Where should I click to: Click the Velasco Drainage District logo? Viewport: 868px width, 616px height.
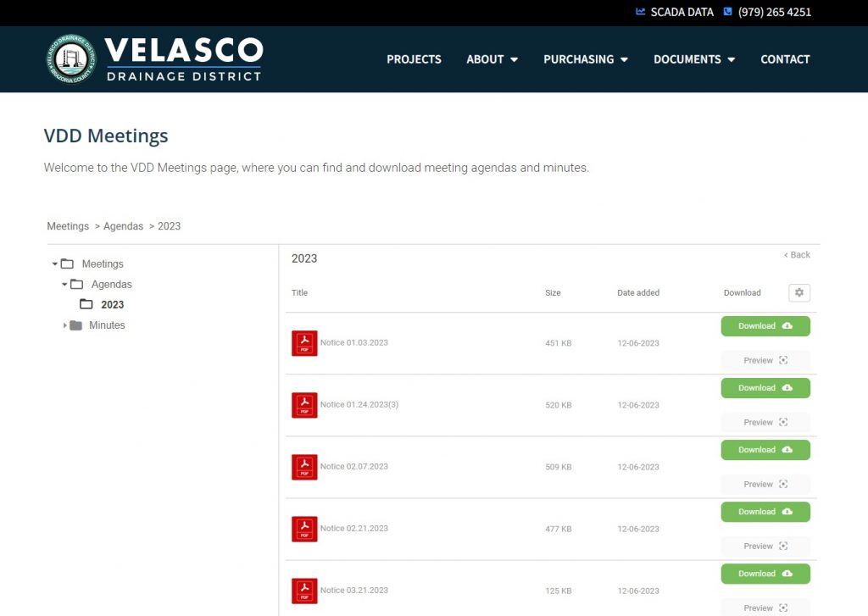click(154, 59)
